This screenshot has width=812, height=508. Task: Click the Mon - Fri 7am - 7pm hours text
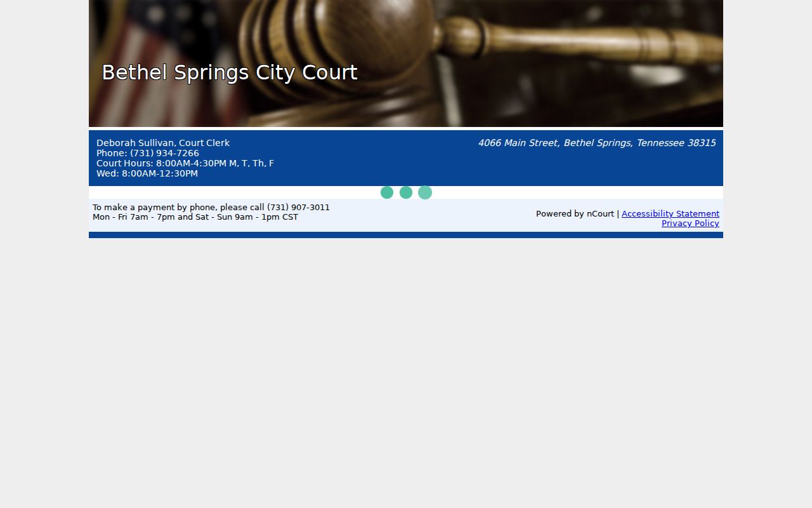click(x=195, y=217)
